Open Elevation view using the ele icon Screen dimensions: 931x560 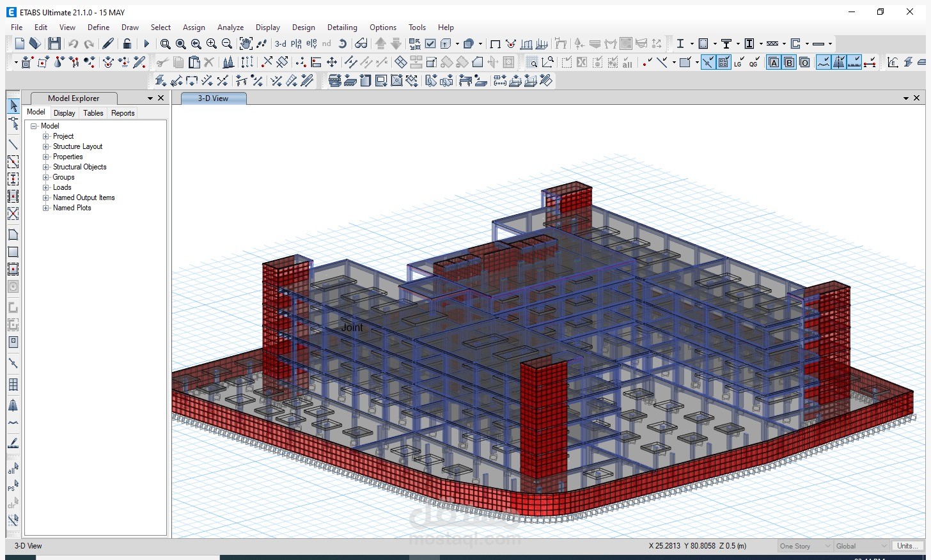click(x=311, y=43)
